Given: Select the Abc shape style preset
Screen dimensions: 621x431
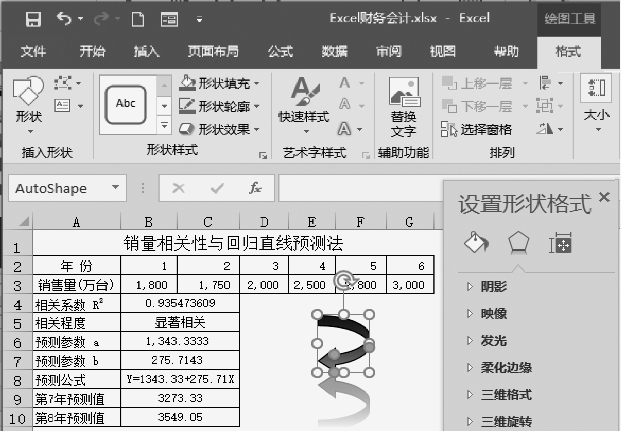Looking at the screenshot, I should [126, 104].
